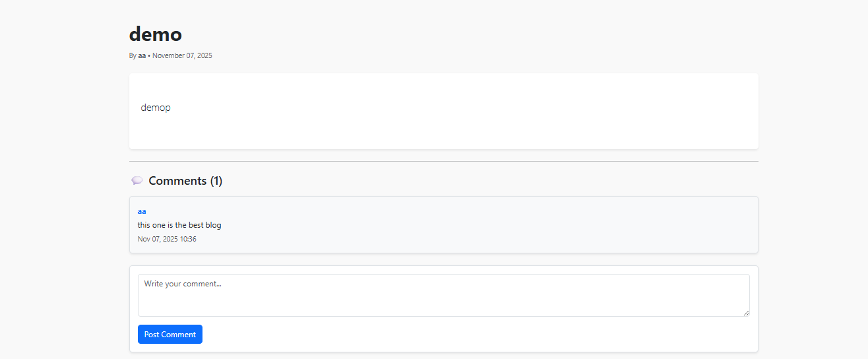Click the word 'By' in the byline
The width and height of the screenshot is (868, 359).
(133, 55)
